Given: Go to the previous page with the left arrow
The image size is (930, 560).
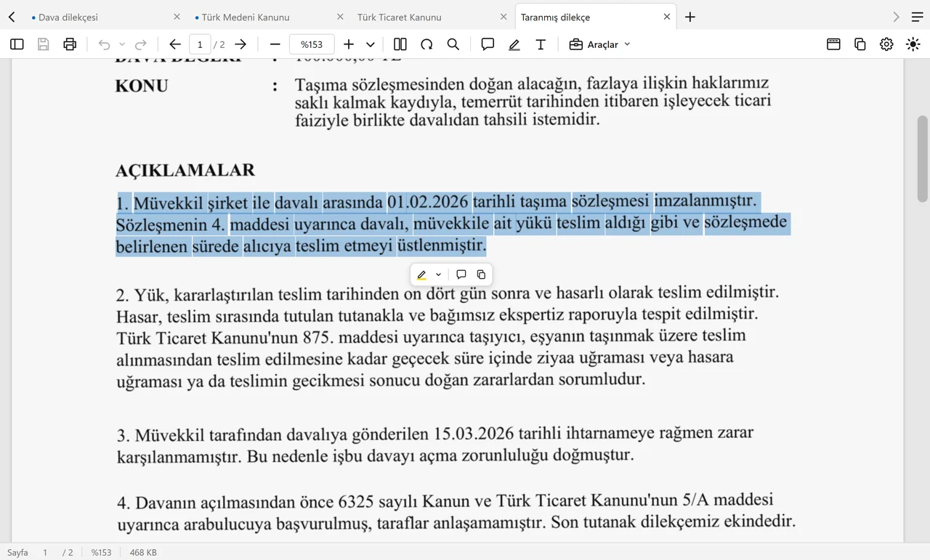Looking at the screenshot, I should 174,44.
